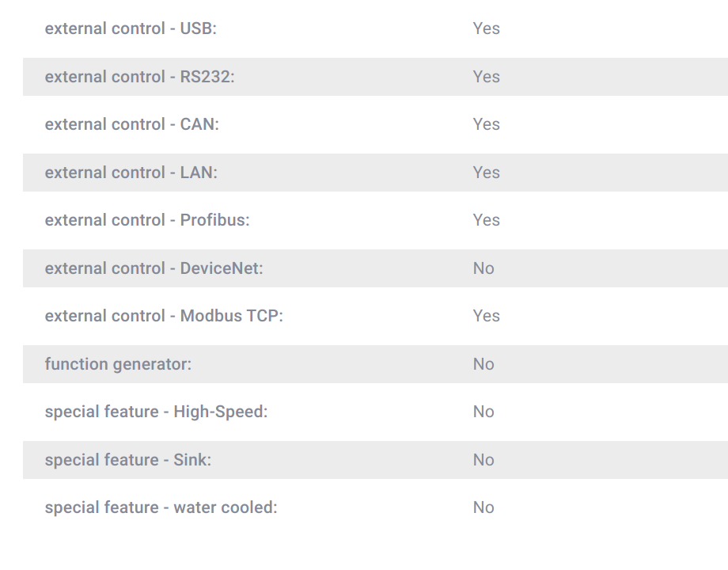Select the special feature - High-Speed label
The image size is (728, 570).
tap(156, 412)
